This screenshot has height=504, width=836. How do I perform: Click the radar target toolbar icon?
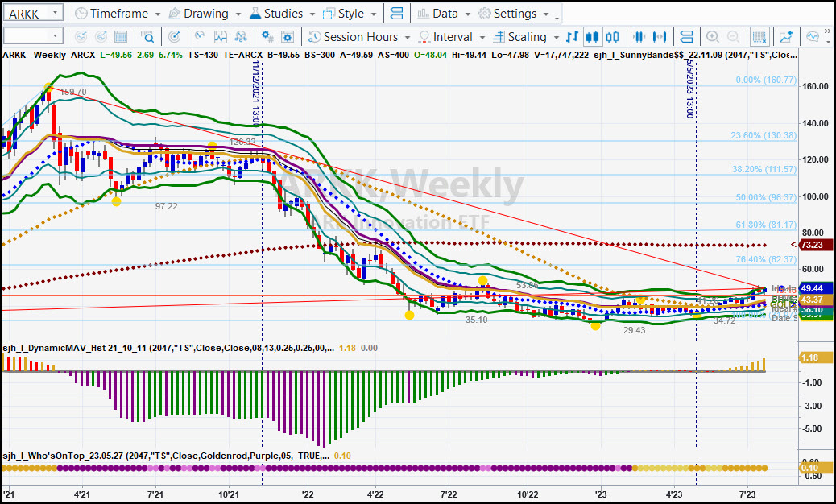[174, 37]
